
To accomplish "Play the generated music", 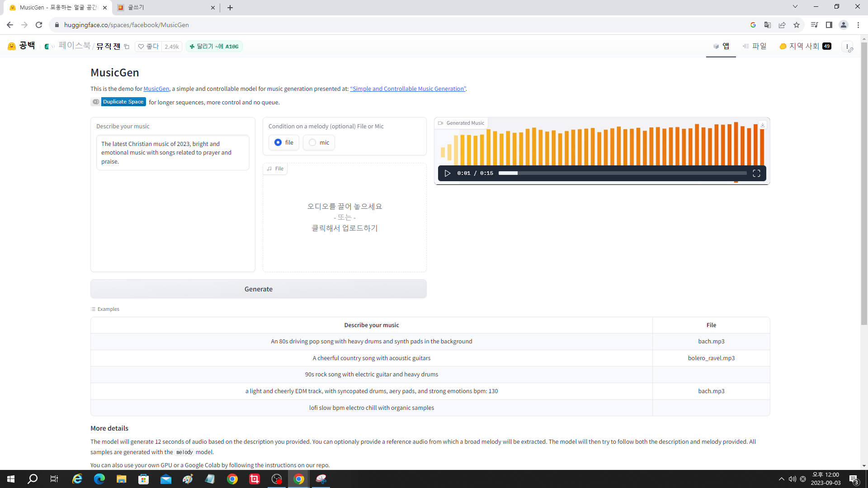I will (447, 173).
